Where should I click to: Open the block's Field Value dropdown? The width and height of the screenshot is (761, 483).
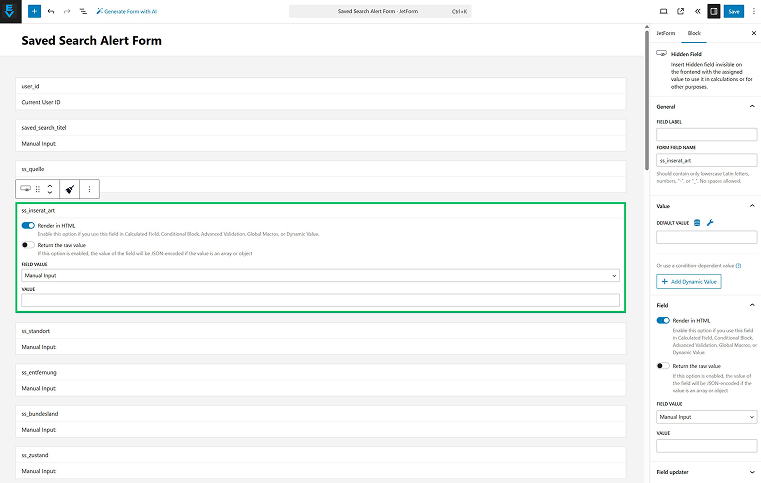(320, 275)
